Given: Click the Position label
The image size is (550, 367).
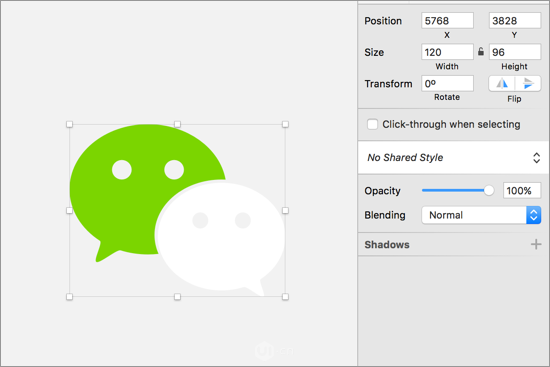Looking at the screenshot, I should point(383,21).
